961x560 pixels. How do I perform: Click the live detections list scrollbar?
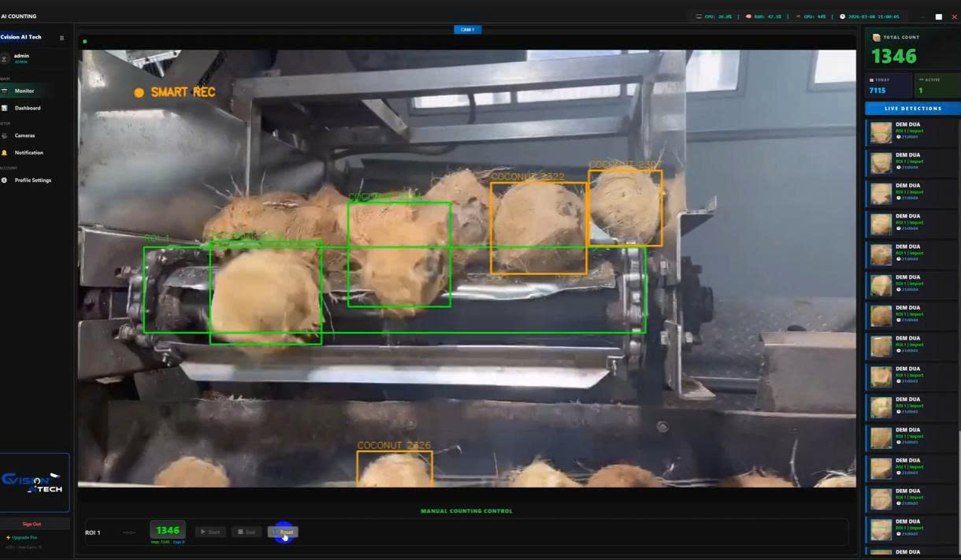click(959, 339)
